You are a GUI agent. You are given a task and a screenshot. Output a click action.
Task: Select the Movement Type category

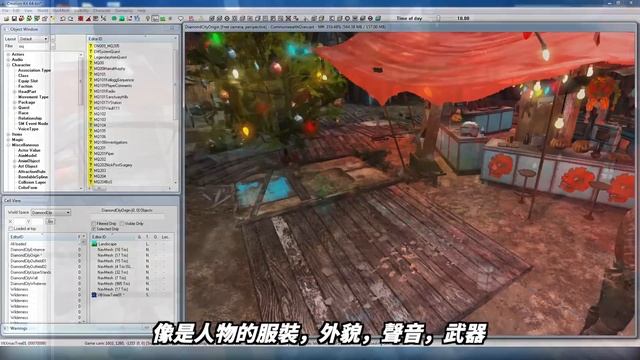point(33,97)
